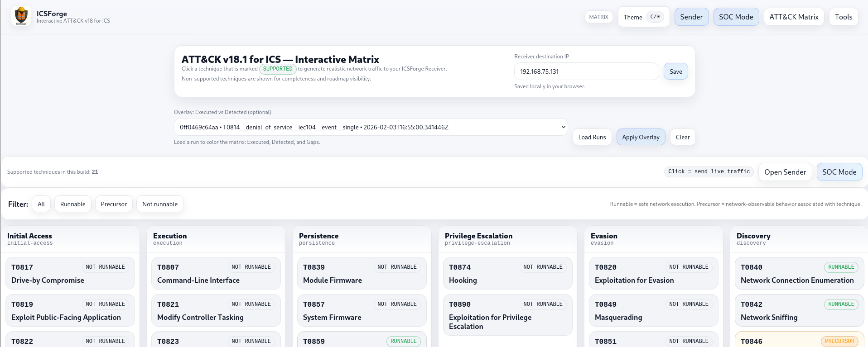Screen dimensions: 868x347
Task: Expand the overlay run selection dropdown
Action: (x=370, y=127)
